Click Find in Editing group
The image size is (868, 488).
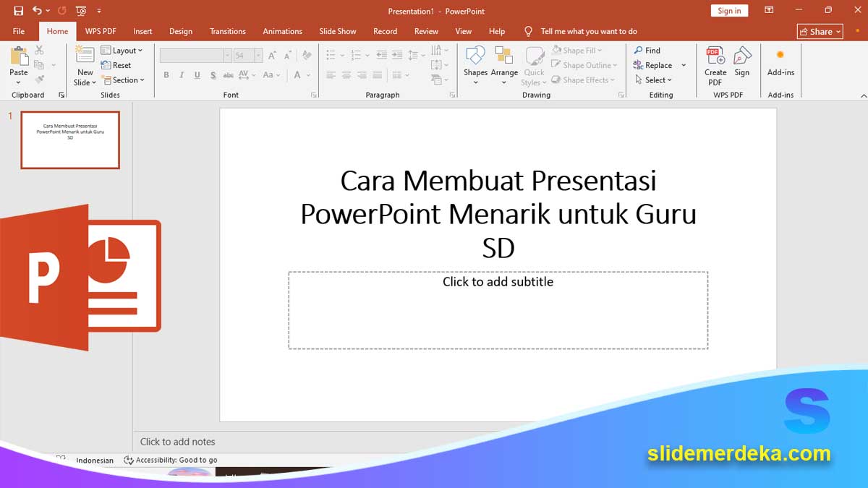pyautogui.click(x=647, y=51)
